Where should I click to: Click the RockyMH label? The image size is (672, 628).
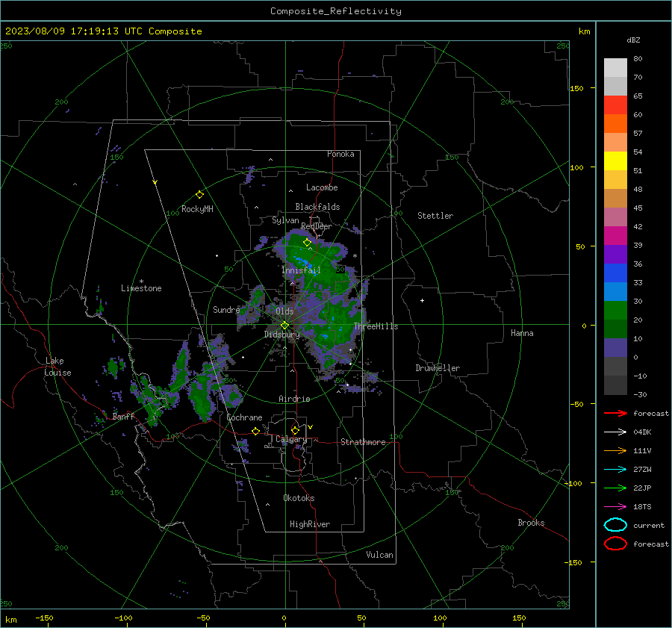coord(197,209)
